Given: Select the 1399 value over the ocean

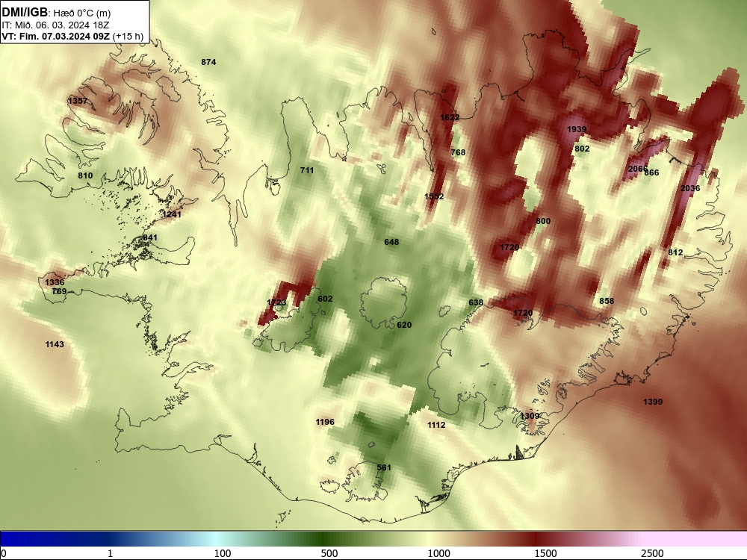Looking at the screenshot, I should pos(653,402).
